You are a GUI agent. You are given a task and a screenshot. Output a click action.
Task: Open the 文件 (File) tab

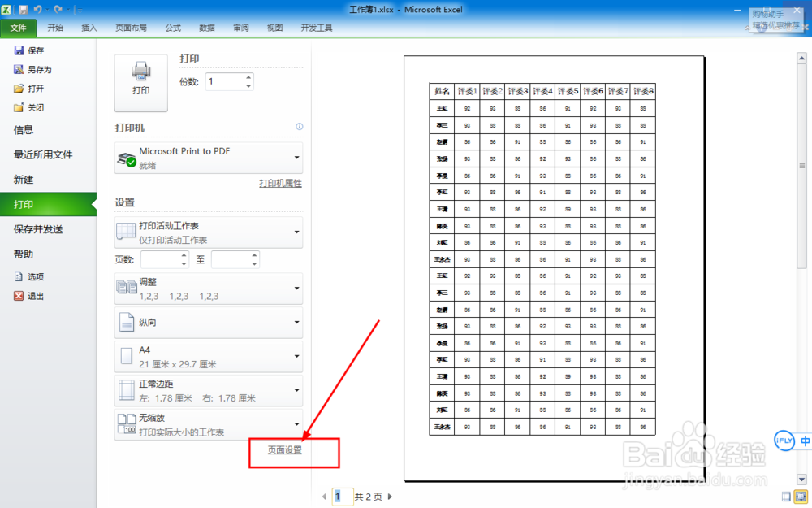point(18,28)
